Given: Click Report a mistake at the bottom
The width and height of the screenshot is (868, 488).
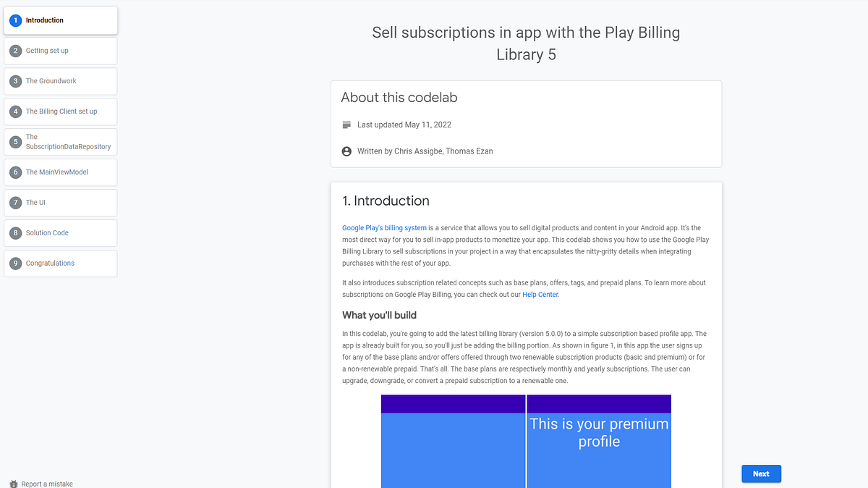Looking at the screenshot, I should tap(46, 484).
